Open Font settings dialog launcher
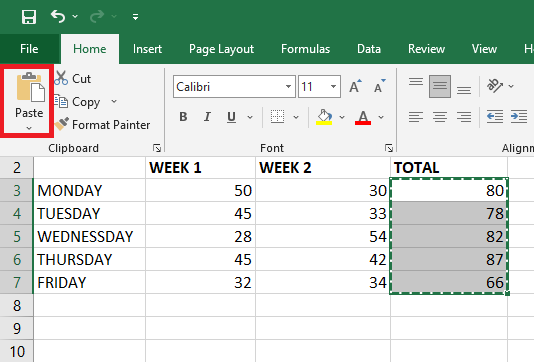Image resolution: width=534 pixels, height=362 pixels. point(389,148)
